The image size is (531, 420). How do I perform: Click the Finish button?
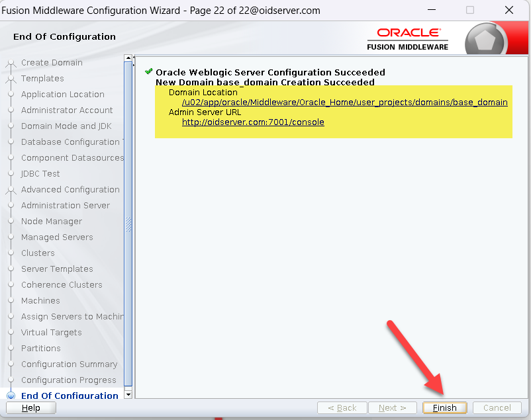coord(444,407)
